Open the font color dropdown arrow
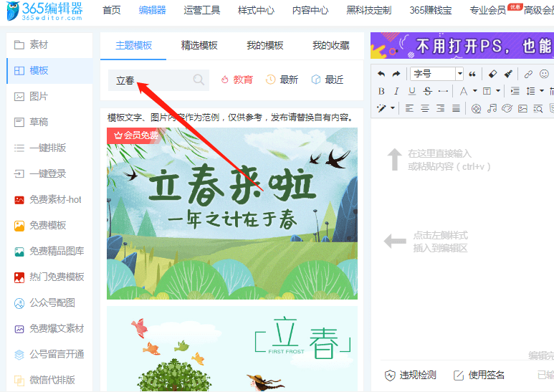 coord(475,91)
